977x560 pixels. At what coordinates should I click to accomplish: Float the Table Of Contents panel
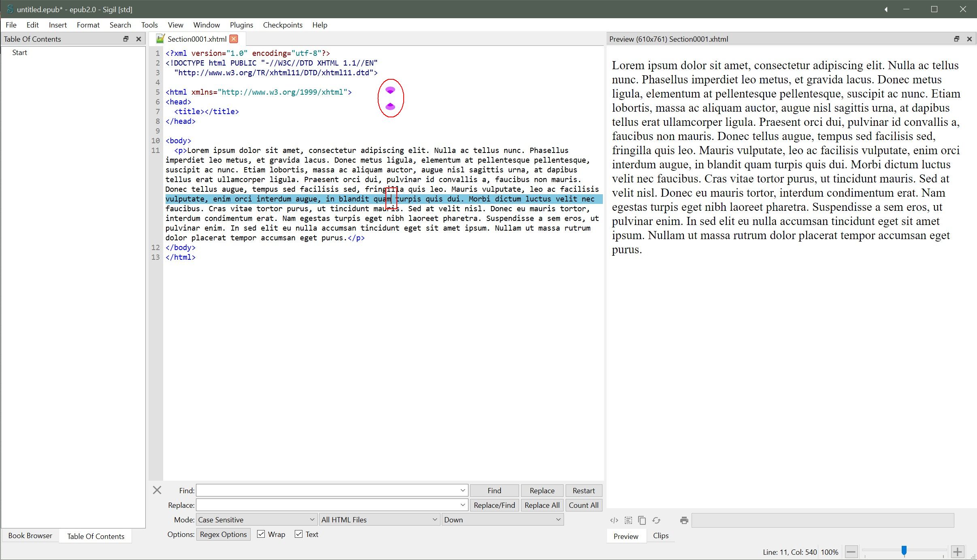click(x=126, y=39)
